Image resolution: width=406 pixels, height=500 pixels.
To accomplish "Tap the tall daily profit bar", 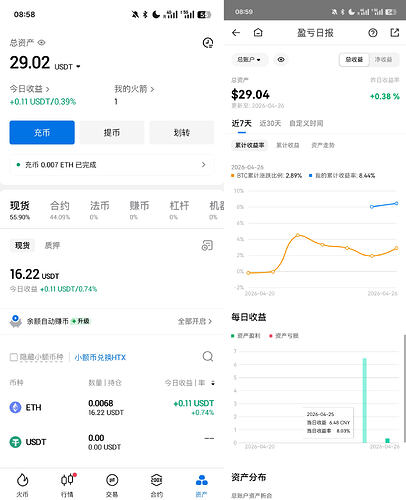I will coord(365,401).
